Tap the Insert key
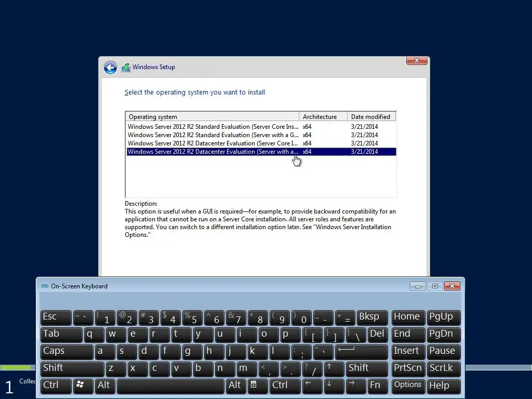 (x=408, y=352)
